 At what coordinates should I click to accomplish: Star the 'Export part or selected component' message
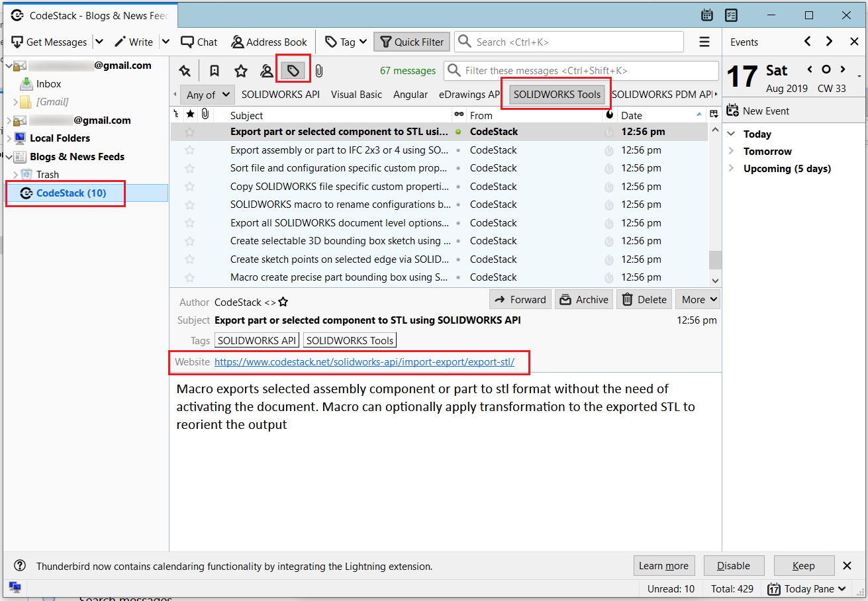191,132
